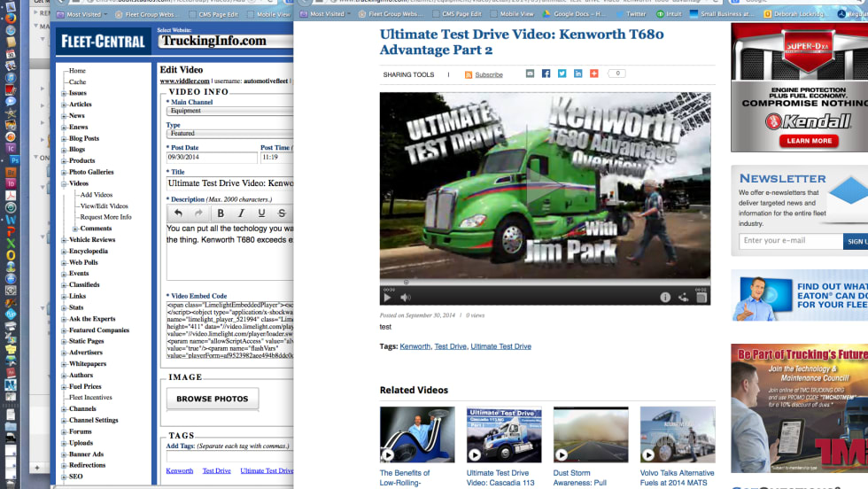The image size is (868, 489).
Task: Open the Kenworth tag link
Action: point(179,471)
